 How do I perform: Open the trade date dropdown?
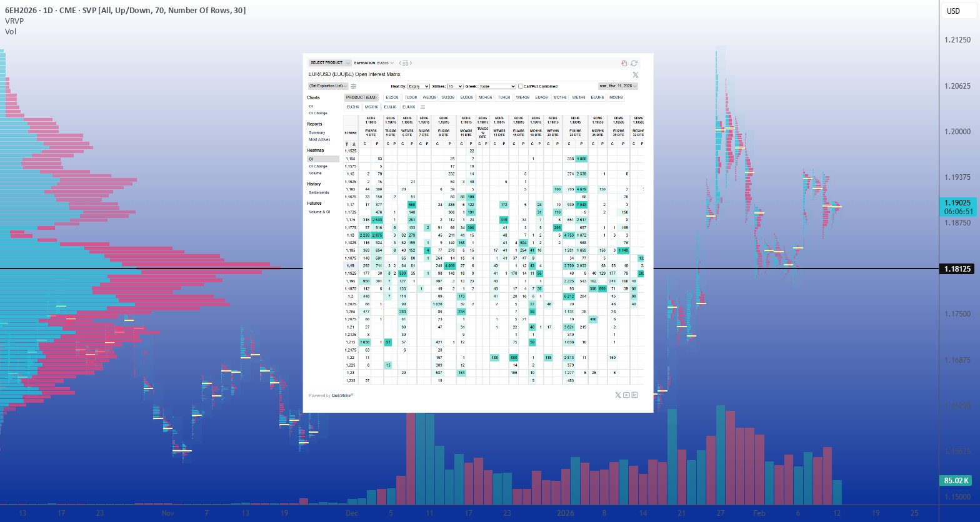(x=617, y=86)
